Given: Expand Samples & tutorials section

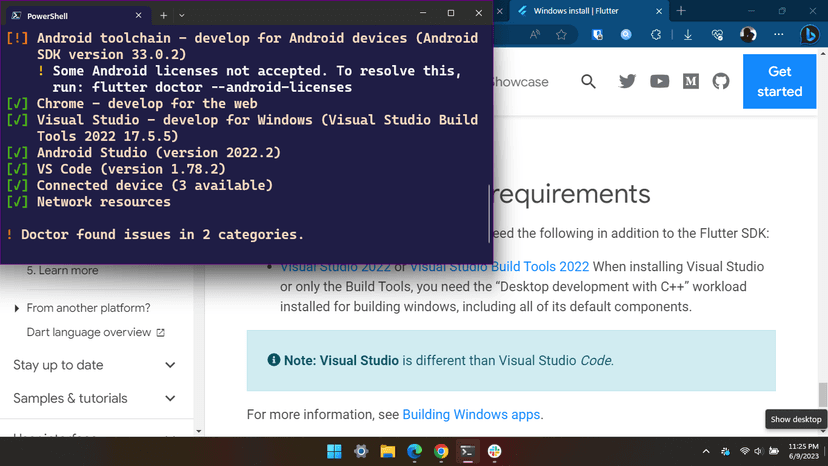Looking at the screenshot, I should click(170, 398).
